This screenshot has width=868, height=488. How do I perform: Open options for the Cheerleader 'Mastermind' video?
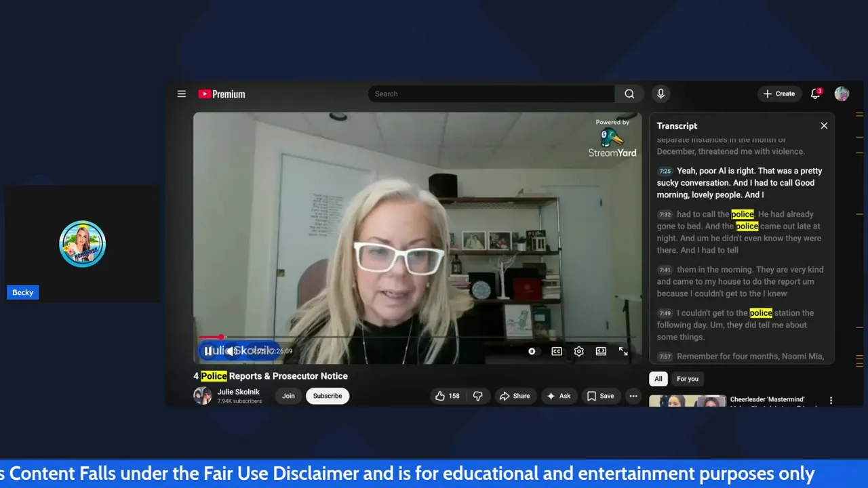(831, 401)
